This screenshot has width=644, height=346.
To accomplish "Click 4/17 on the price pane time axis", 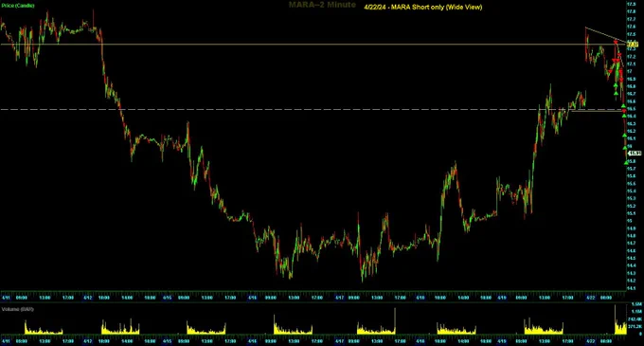I will point(340,298).
